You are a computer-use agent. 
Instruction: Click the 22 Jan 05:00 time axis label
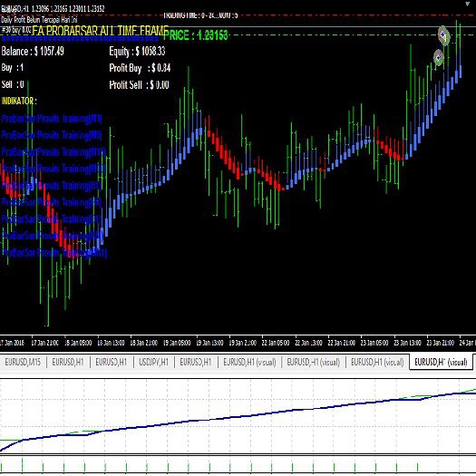pos(276,343)
